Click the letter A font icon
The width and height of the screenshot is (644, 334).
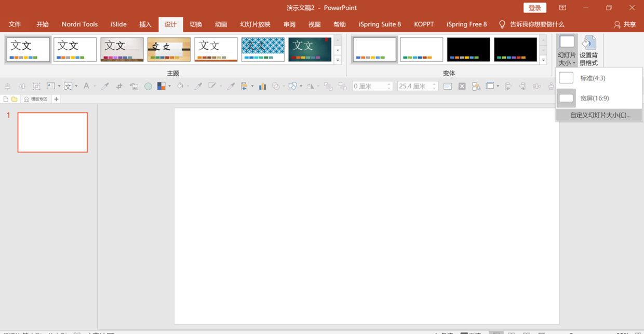(86, 86)
